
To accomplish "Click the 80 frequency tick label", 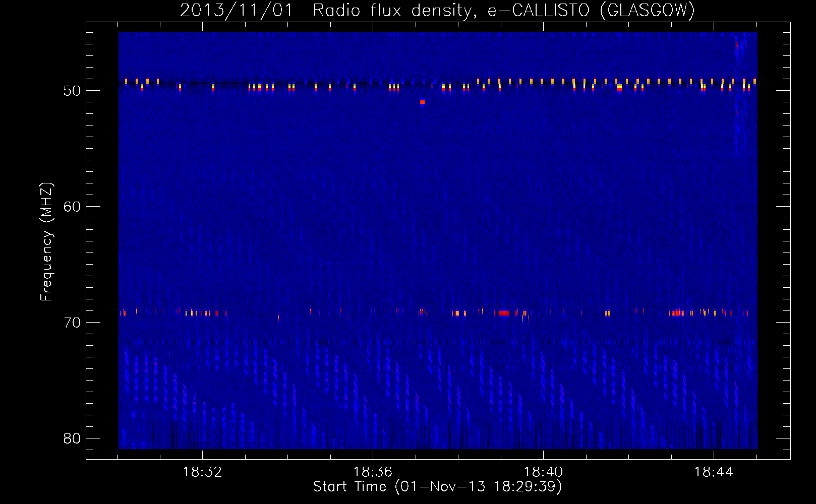I will click(x=72, y=438).
